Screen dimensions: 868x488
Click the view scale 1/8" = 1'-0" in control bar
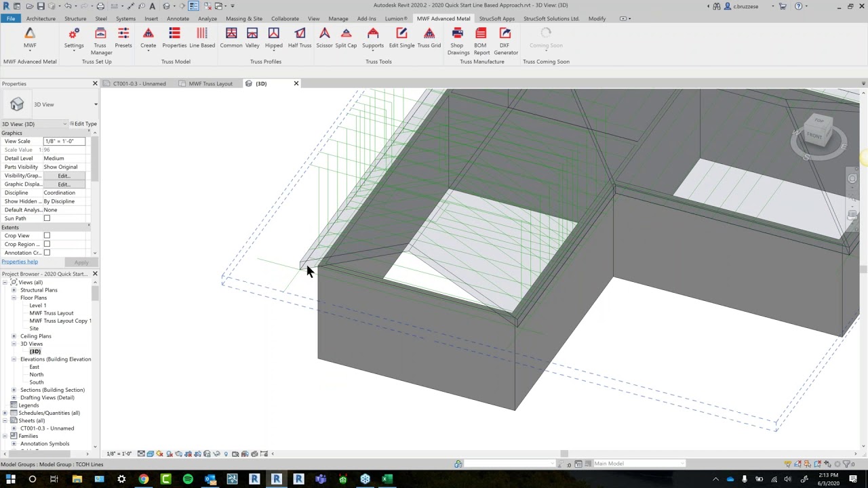119,453
